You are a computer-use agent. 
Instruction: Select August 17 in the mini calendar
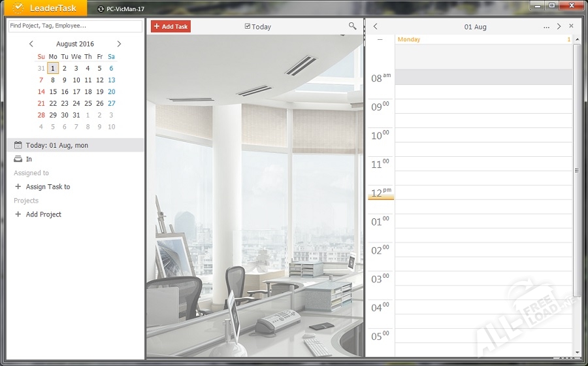tap(76, 91)
